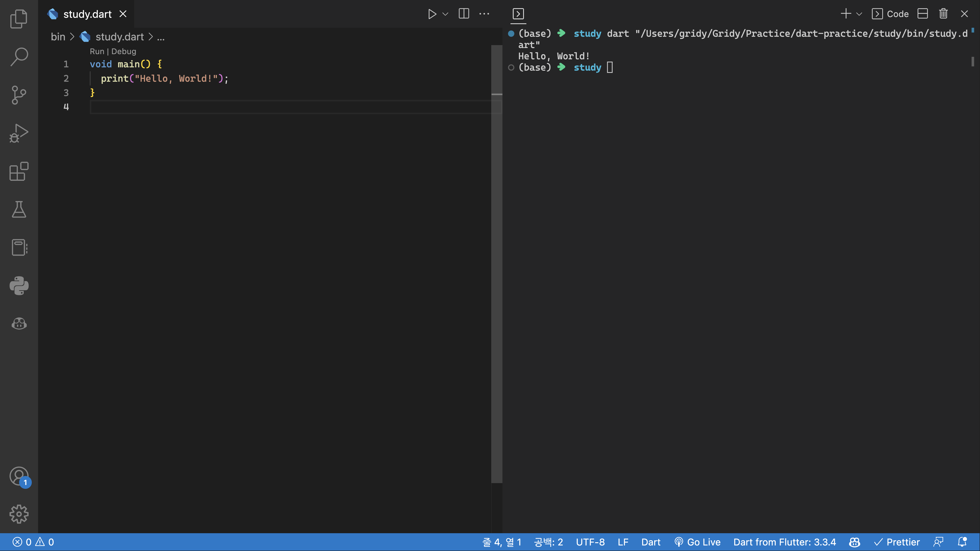Expand new terminal launch profile dropdown
The width and height of the screenshot is (980, 551).
coord(859,14)
